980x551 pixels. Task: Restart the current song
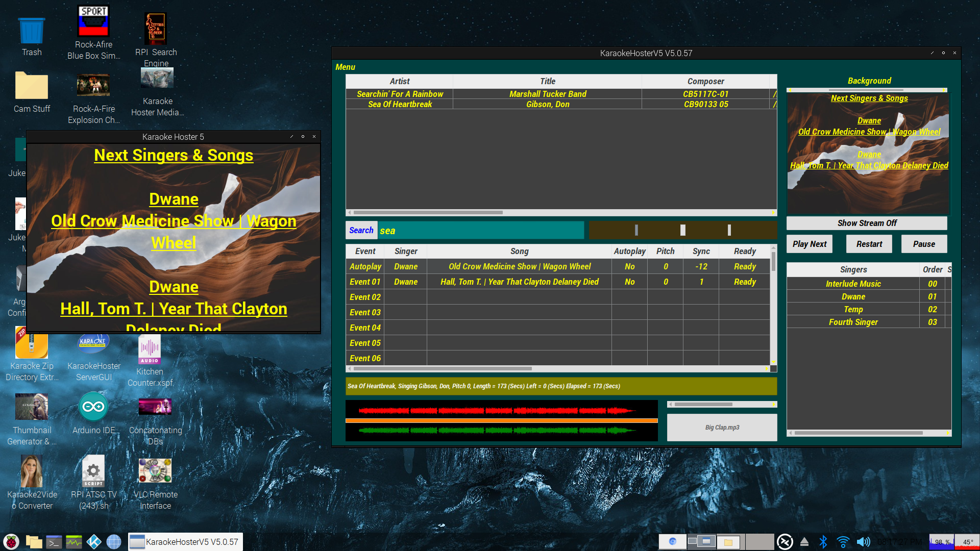click(x=869, y=244)
